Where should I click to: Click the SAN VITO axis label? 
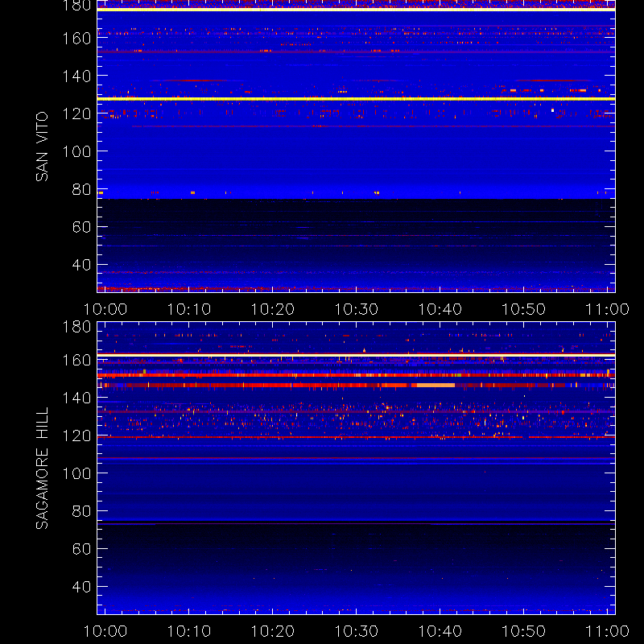42,147
